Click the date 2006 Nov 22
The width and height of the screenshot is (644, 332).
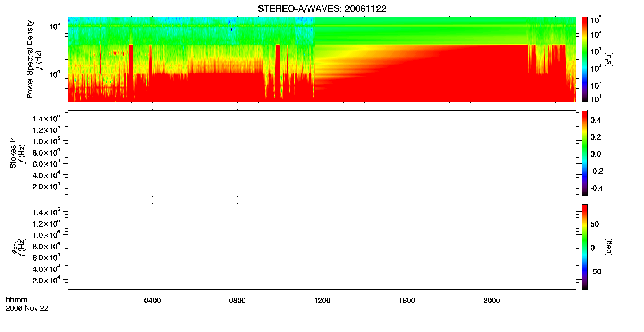tap(27, 308)
